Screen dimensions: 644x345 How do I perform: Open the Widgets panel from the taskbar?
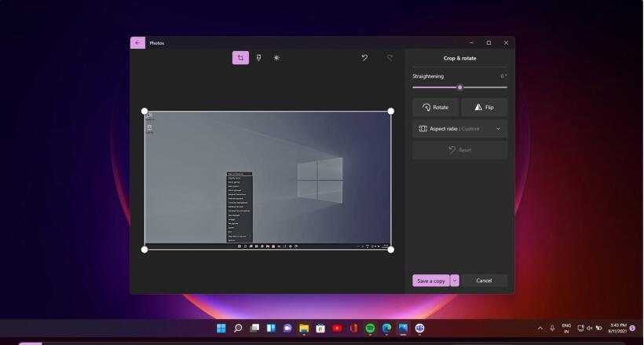(271, 328)
